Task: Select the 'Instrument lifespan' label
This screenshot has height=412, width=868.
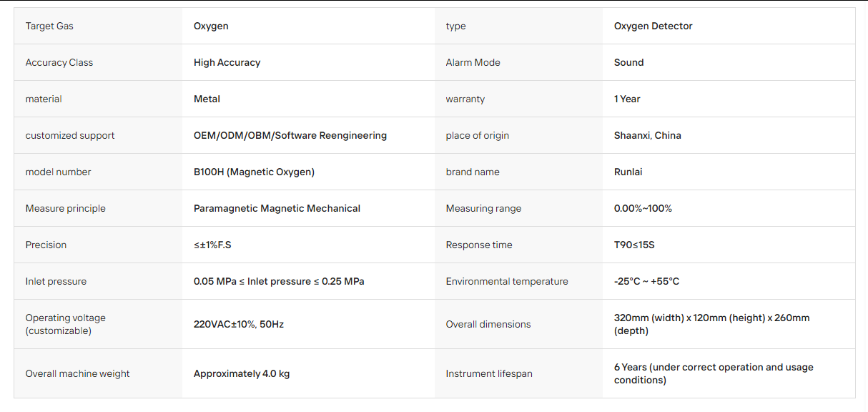Action: coord(489,374)
